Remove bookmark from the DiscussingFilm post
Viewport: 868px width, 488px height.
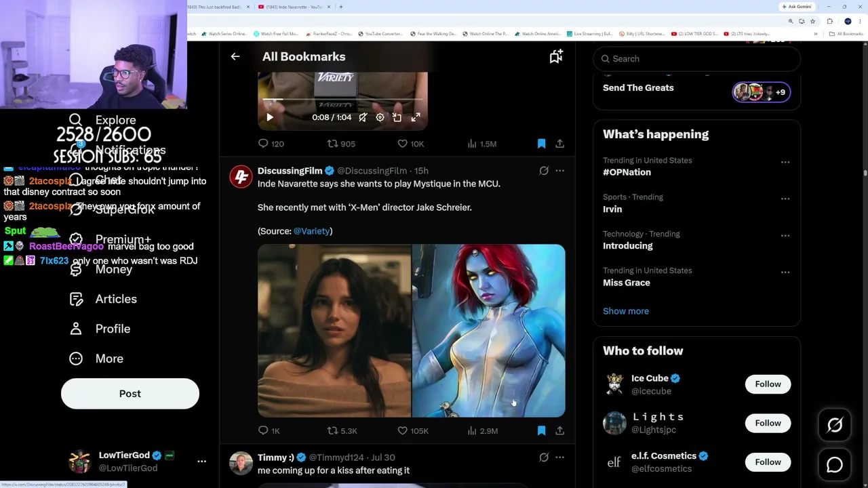click(541, 430)
